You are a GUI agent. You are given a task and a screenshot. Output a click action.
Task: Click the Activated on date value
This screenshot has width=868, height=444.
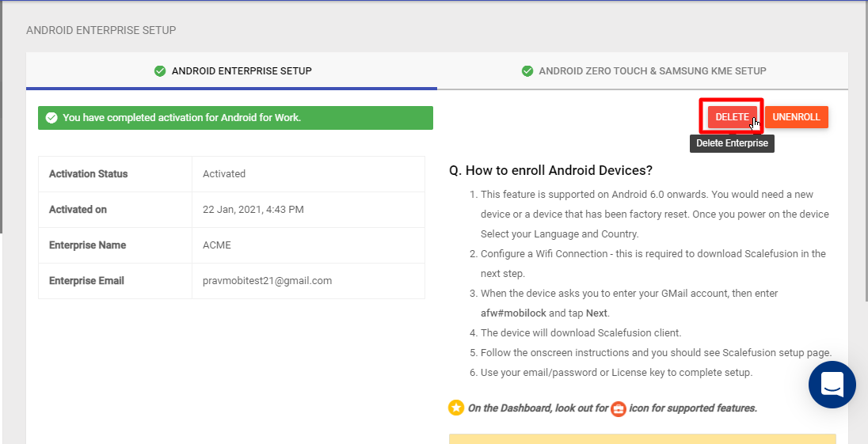pos(253,210)
